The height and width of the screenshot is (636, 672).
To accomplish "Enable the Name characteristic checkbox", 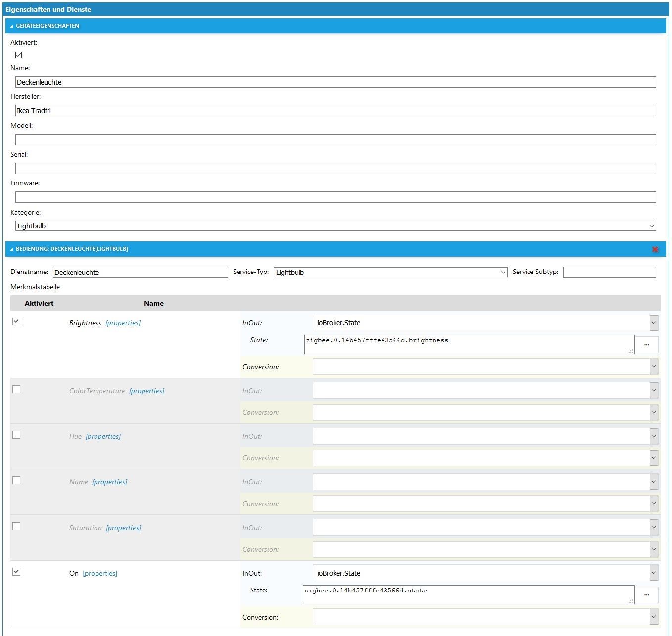I will click(16, 480).
